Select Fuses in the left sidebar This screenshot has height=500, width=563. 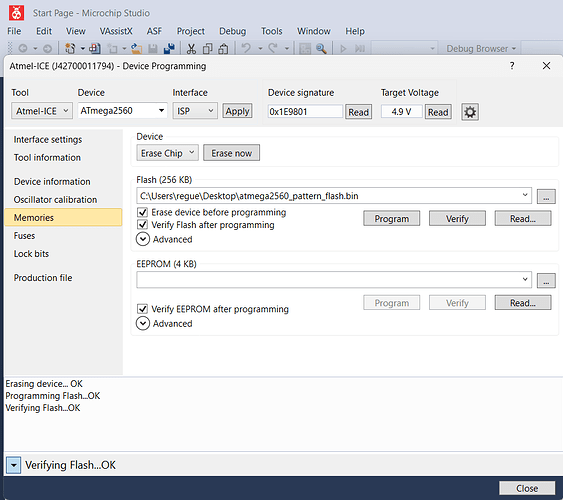coord(24,236)
